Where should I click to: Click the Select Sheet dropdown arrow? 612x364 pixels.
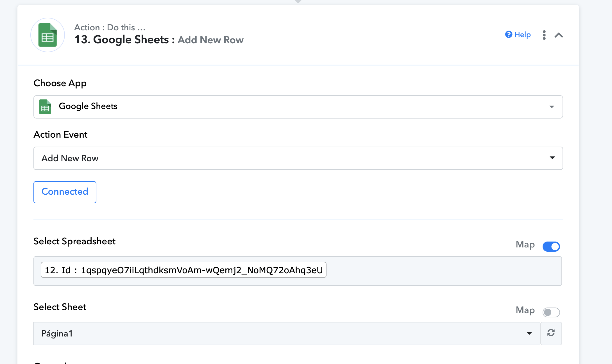[x=529, y=333]
